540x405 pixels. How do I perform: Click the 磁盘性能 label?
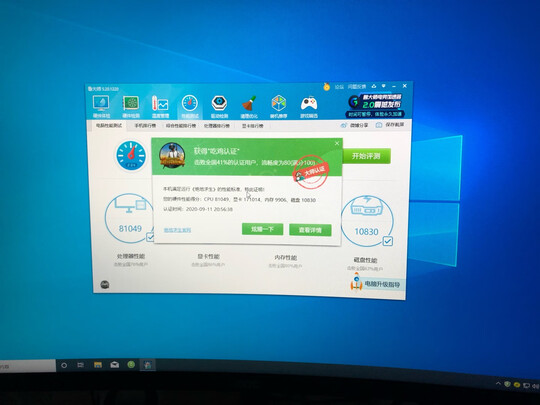[x=365, y=260]
